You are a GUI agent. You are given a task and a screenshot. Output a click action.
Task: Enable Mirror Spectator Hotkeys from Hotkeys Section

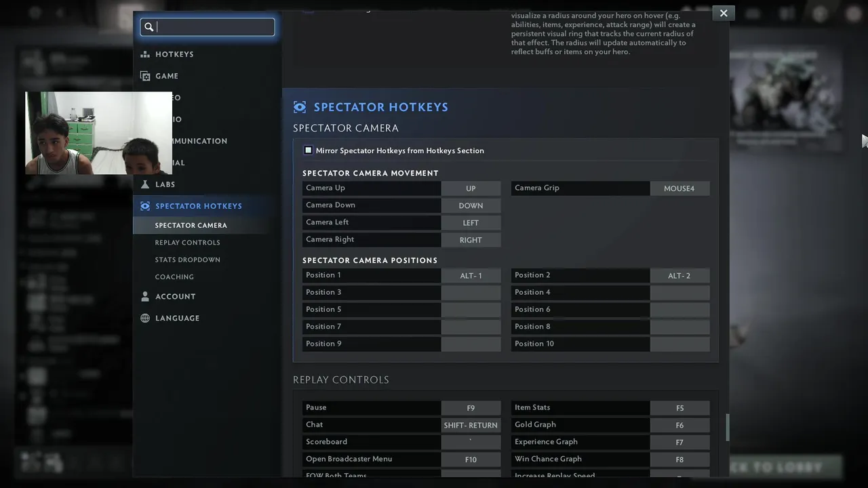coord(309,150)
